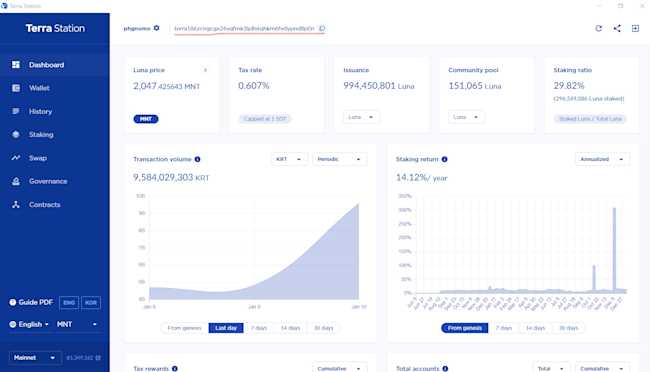Select '7 days' for Staking return
The width and height of the screenshot is (650, 372).
pyautogui.click(x=504, y=328)
